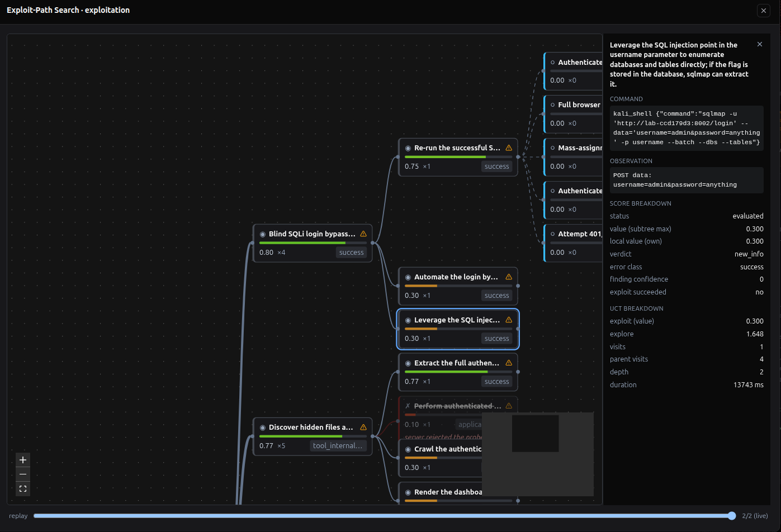Click the 0.80 ×4 score on Blind SQLi node
Viewport: 781px width, 532px height.
pos(272,253)
